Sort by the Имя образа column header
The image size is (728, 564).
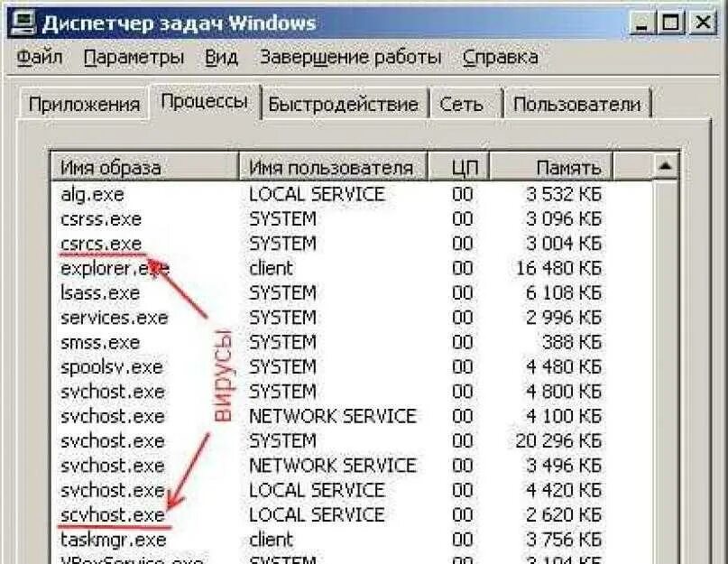pos(145,167)
